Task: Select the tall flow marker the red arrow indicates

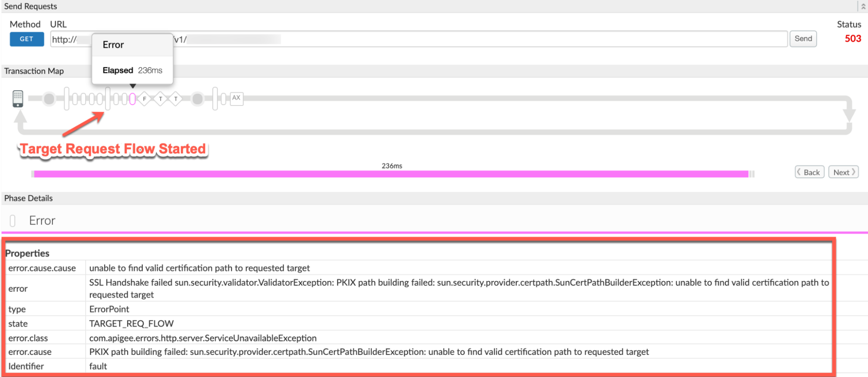Action: tap(108, 99)
